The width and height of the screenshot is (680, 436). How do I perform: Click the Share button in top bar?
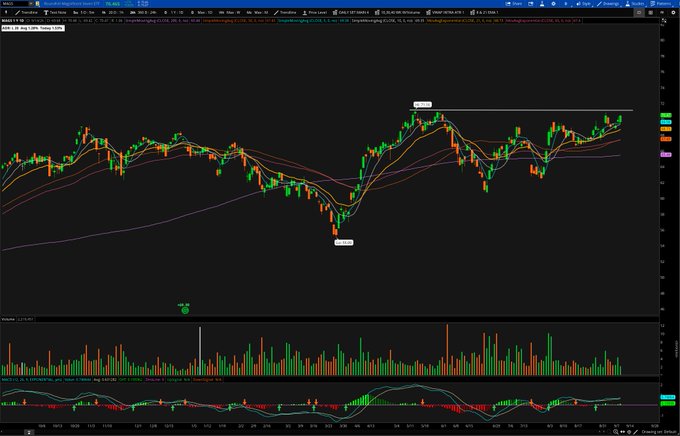pos(513,3)
